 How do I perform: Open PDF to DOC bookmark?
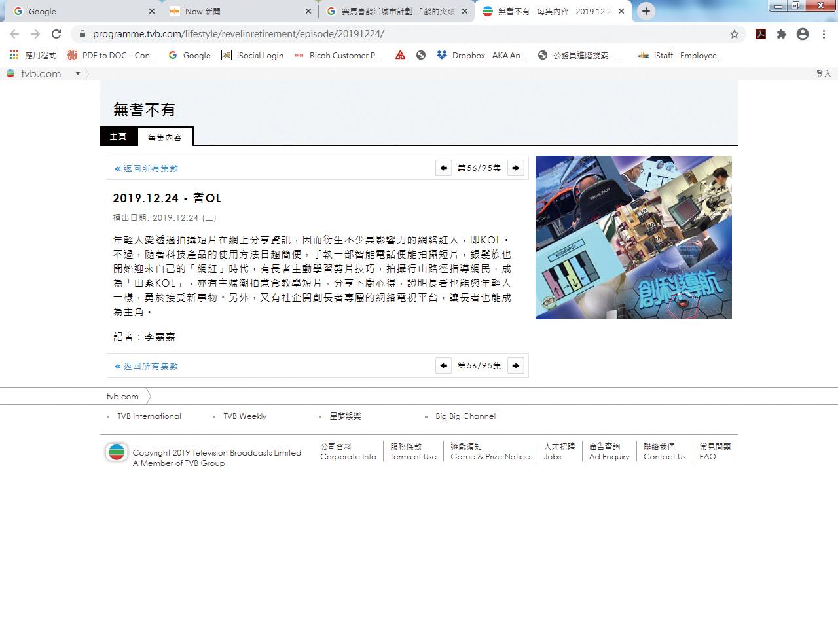[111, 56]
